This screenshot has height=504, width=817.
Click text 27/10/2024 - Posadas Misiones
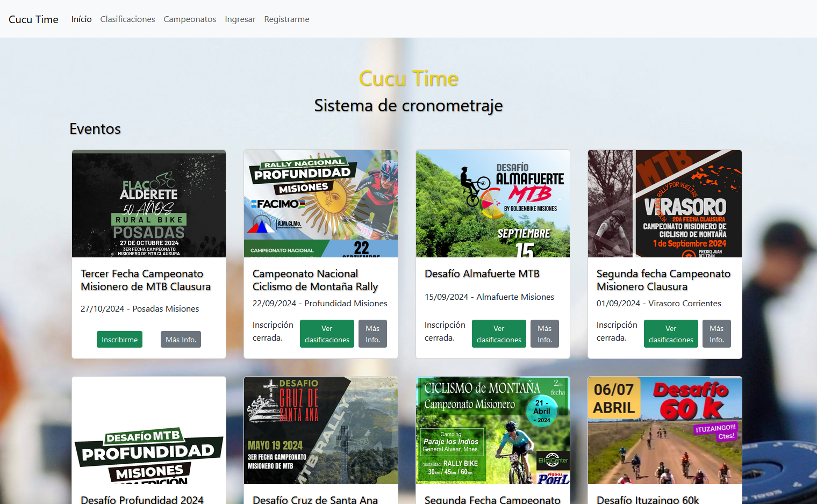point(140,308)
